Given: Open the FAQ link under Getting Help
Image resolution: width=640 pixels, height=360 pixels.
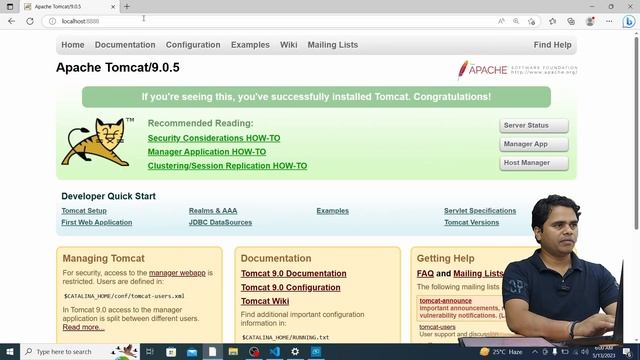Looking at the screenshot, I should [425, 273].
